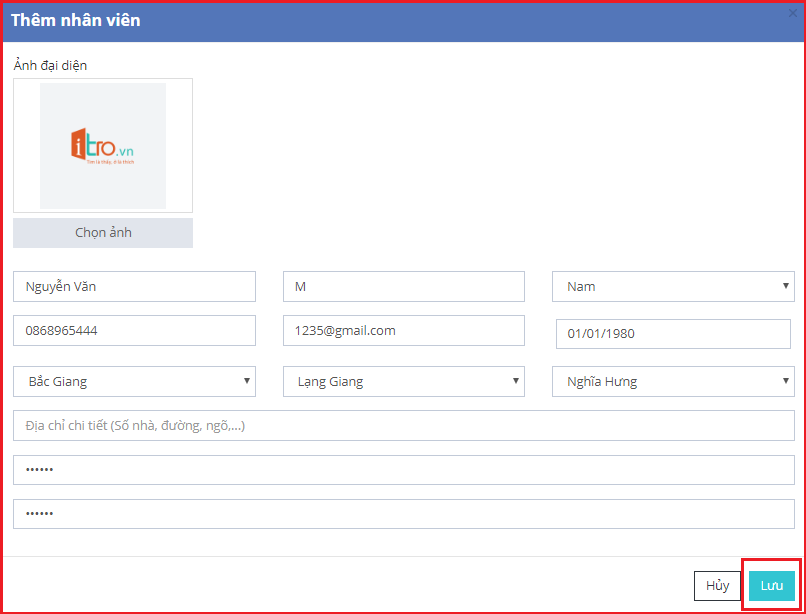Click the Nguyễn Văn name field
Screen dimensions: 806x614
pyautogui.click(x=134, y=287)
